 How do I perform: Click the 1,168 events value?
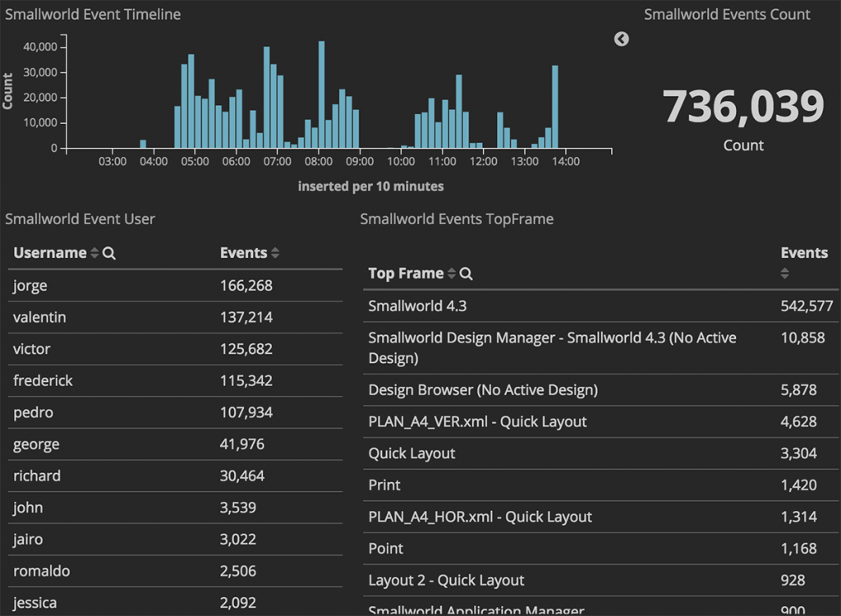(x=798, y=549)
